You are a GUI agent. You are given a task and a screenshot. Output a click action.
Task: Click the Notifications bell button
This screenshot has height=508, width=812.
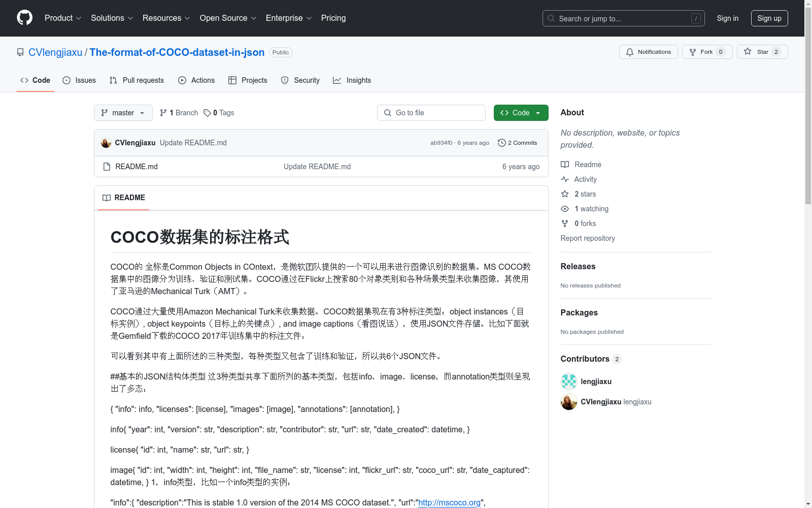[x=648, y=52]
